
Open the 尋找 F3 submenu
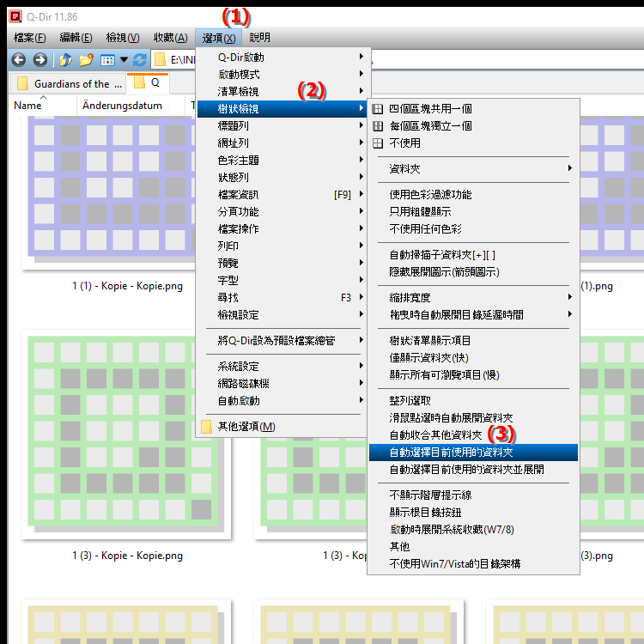pos(283,298)
